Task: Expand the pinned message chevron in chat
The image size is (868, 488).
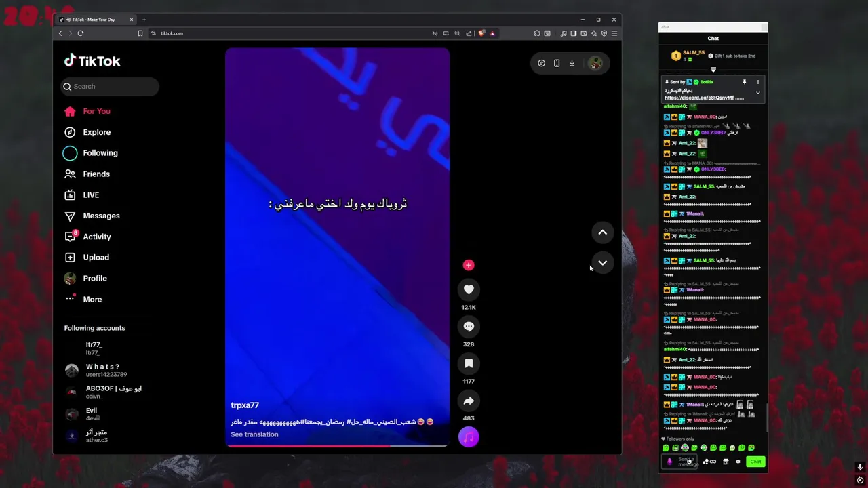Action: coord(758,93)
